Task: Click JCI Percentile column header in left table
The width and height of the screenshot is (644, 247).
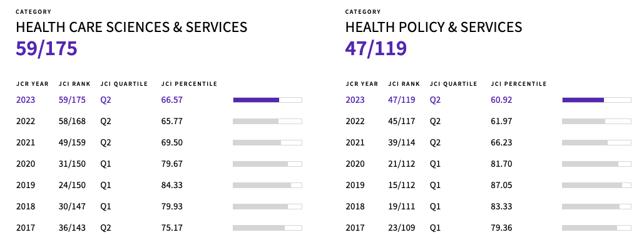Action: point(189,84)
